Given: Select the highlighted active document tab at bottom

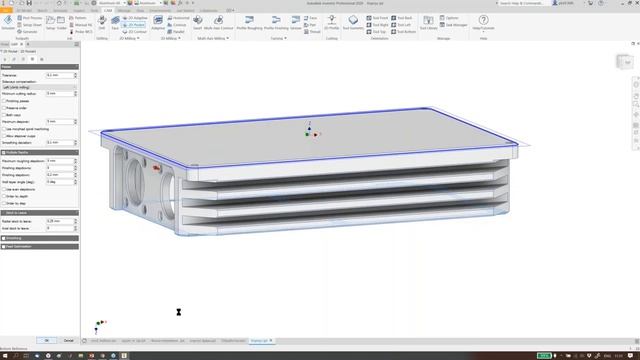Looking at the screenshot, I should (x=261, y=341).
